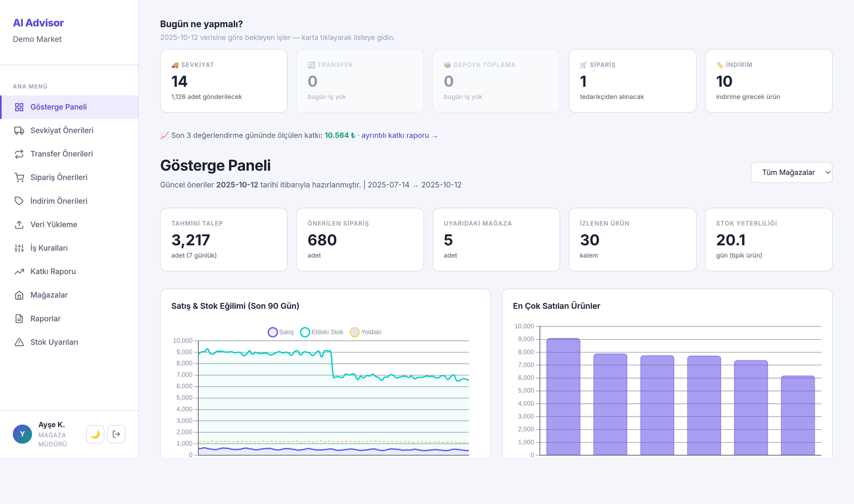
Task: Click the Stok Uyarıları warning triangle icon
Action: [x=19, y=342]
